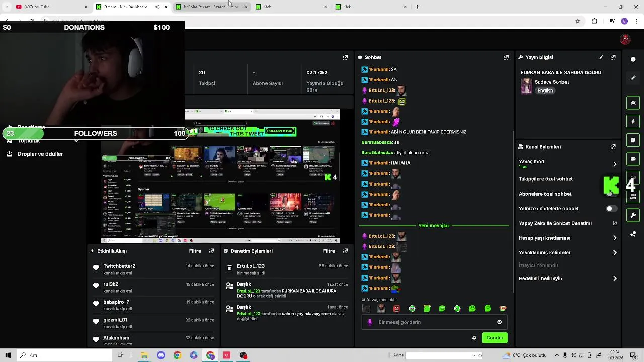Click the Windows Start button

(8, 355)
